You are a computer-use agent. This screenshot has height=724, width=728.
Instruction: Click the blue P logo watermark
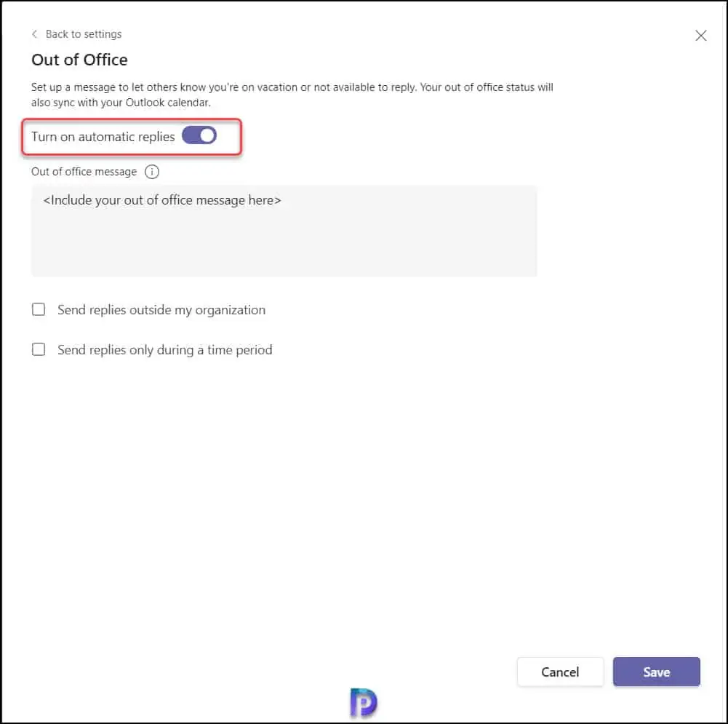click(x=364, y=703)
